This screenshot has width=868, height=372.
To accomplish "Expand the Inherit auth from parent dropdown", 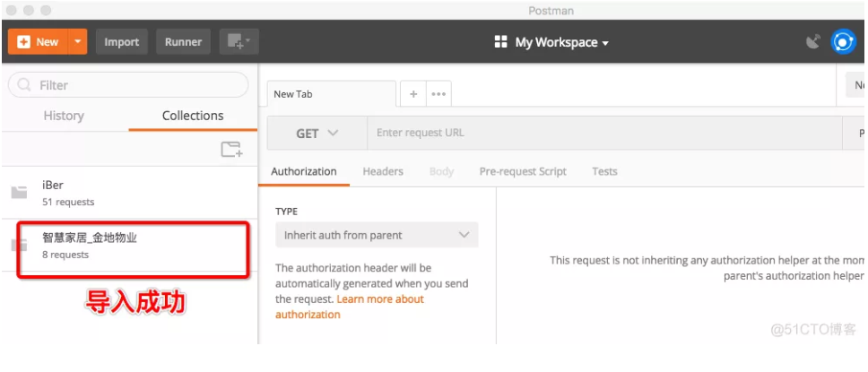I will [377, 235].
